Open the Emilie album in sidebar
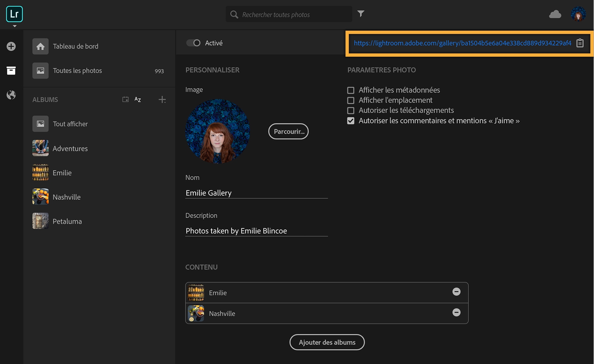The image size is (594, 364). point(62,173)
